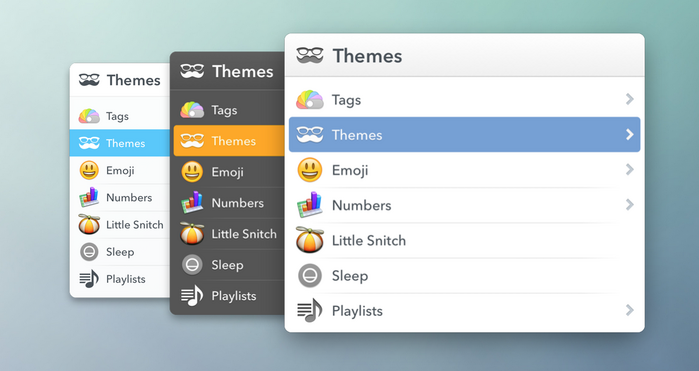Expand the Tags row chevron in large window
This screenshot has height=371, width=699.
629,99
